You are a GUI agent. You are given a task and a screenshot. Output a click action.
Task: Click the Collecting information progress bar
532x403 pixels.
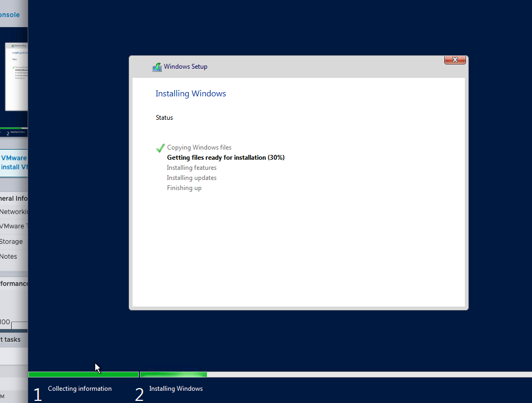pyautogui.click(x=83, y=375)
